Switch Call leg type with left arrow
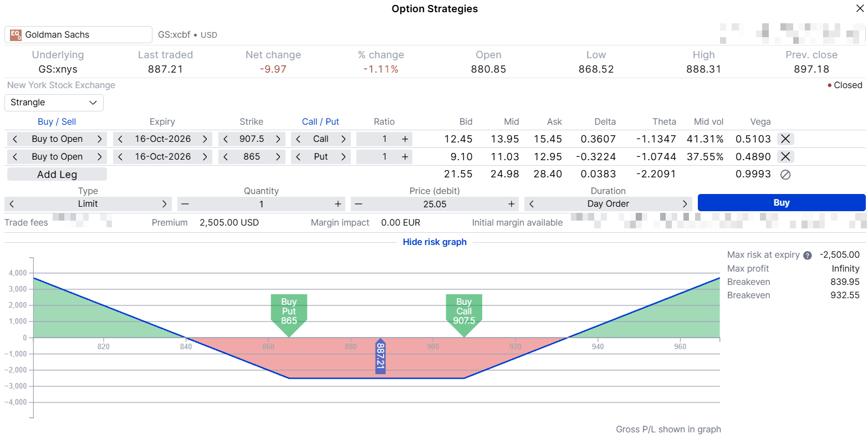 [298, 139]
